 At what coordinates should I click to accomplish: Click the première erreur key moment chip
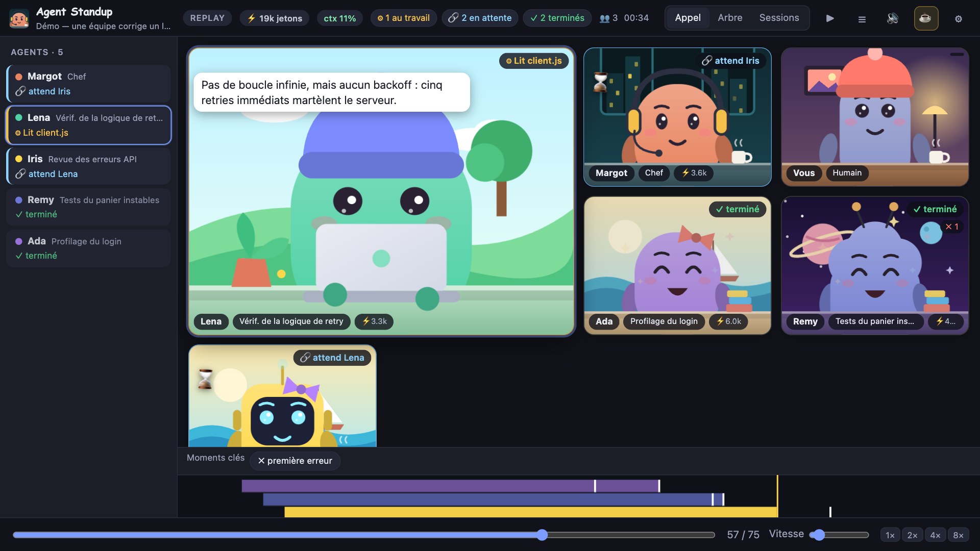(295, 461)
